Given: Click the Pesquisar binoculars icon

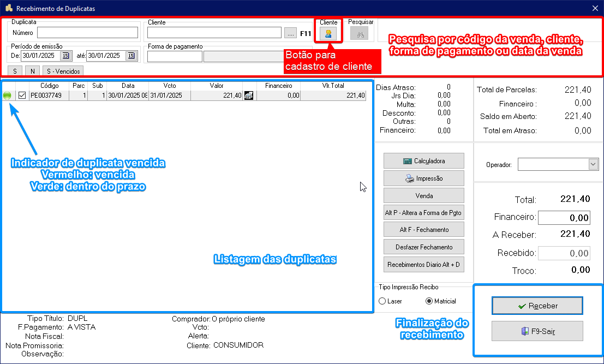Looking at the screenshot, I should point(360,34).
